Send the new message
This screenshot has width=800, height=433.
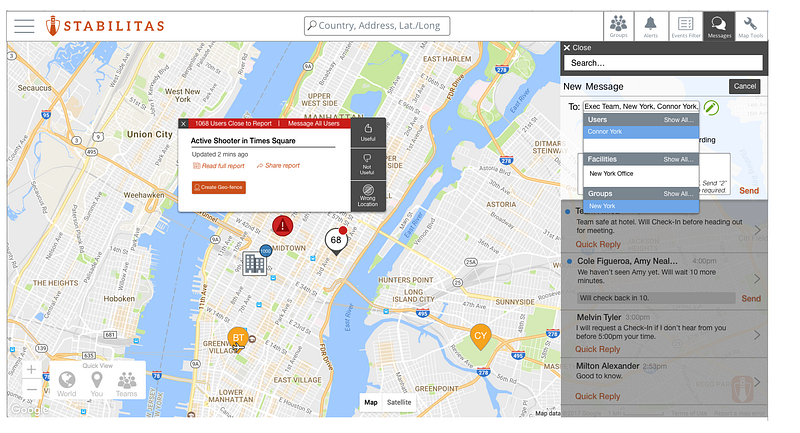click(749, 191)
